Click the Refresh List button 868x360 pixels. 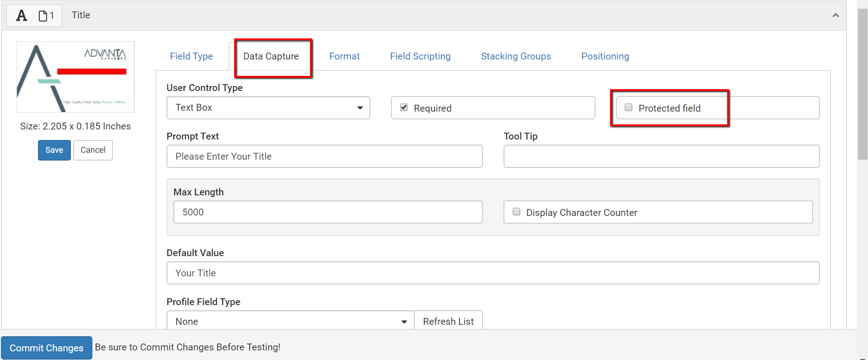point(448,321)
